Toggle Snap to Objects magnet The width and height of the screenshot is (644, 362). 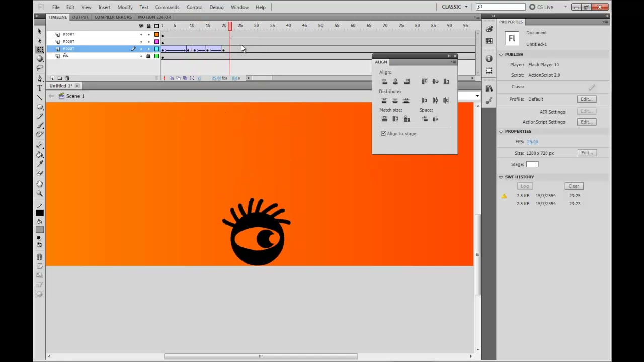(40, 257)
